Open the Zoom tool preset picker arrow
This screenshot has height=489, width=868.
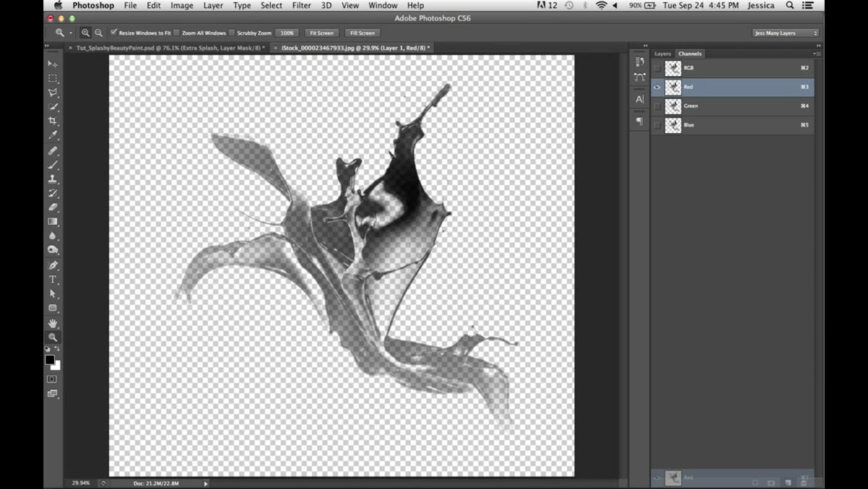tap(70, 33)
